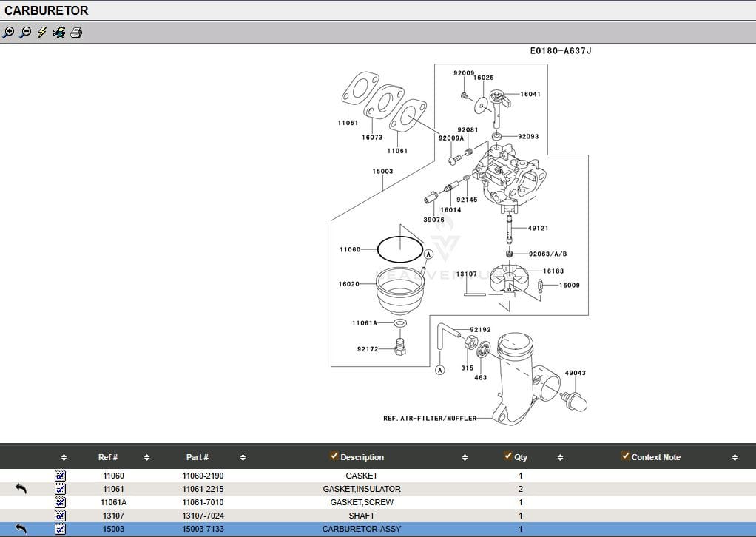Click the Ref # column header
The width and height of the screenshot is (756, 537).
108,457
